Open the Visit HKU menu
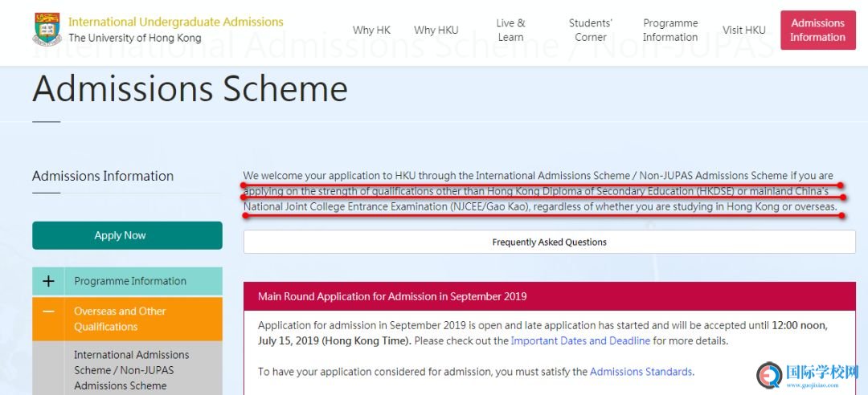 pos(744,30)
